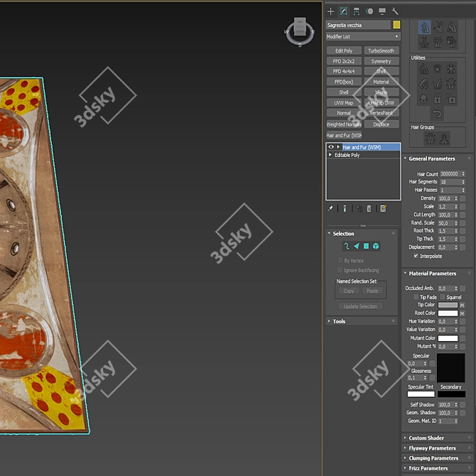Click the TurboSmooth modifier button
This screenshot has height=476, width=476.
tap(382, 50)
